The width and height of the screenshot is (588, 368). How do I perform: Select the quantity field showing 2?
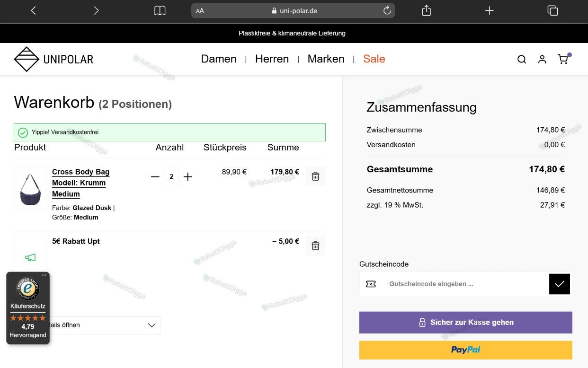point(171,177)
